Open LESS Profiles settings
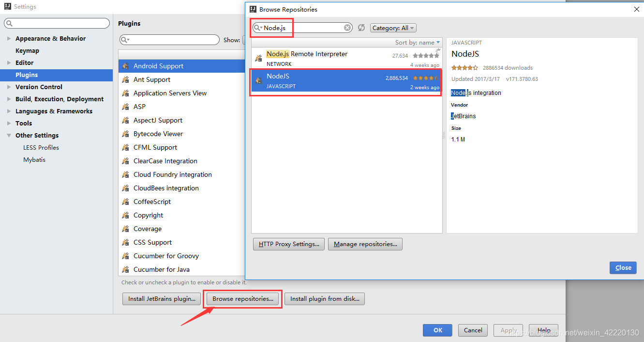 [x=41, y=147]
